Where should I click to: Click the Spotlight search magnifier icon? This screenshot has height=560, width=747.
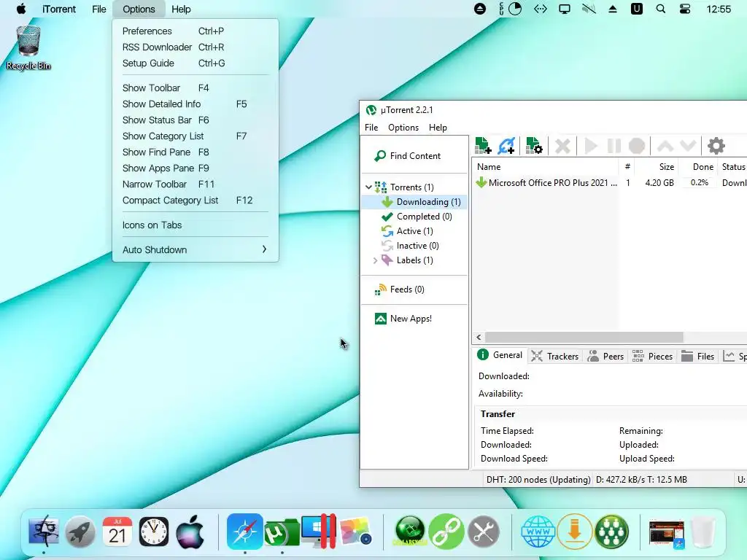tap(661, 9)
